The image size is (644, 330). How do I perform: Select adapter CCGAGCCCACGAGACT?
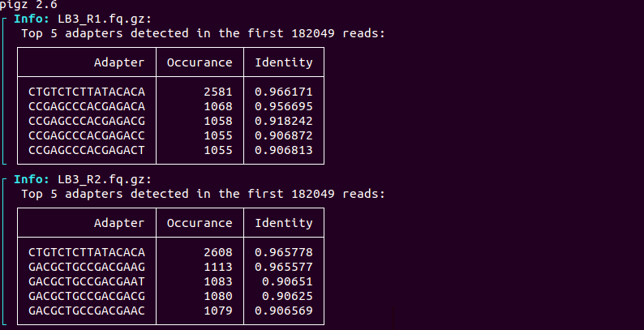[87, 150]
